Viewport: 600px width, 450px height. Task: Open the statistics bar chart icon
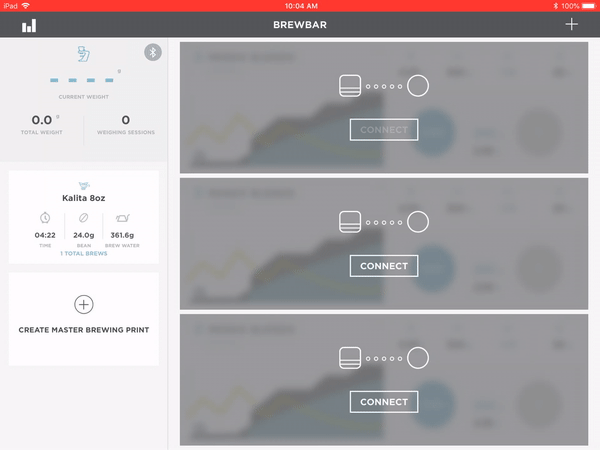tap(29, 25)
